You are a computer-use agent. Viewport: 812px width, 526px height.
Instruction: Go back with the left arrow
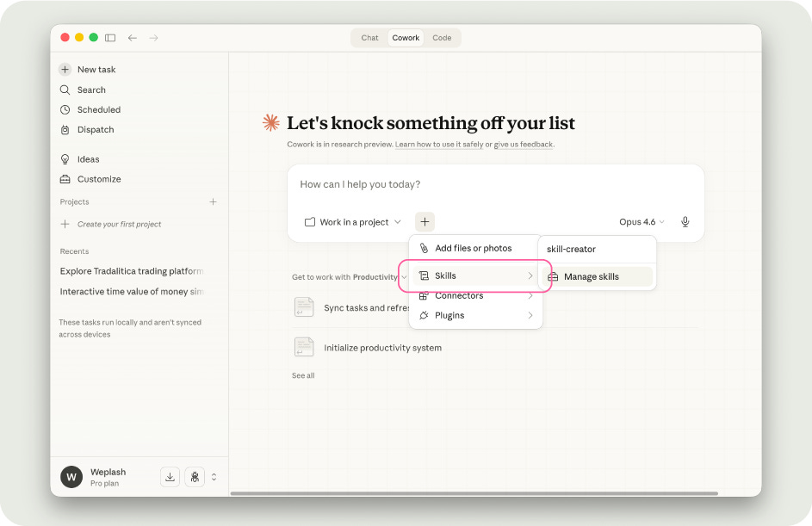[x=133, y=38]
